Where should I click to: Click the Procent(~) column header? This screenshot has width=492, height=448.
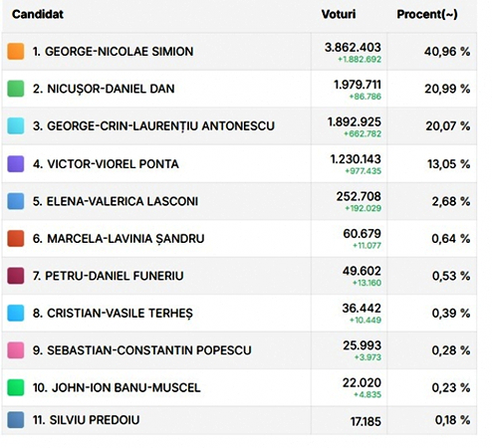(427, 14)
